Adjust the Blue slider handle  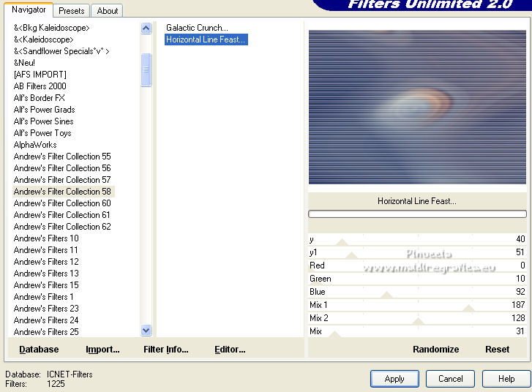pyautogui.click(x=386, y=295)
